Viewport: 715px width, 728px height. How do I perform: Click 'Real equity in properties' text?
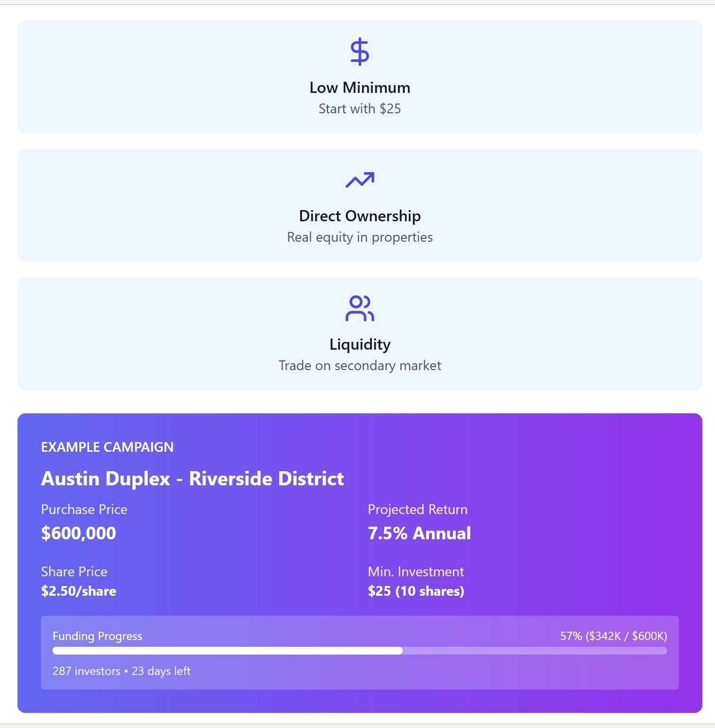coord(360,237)
